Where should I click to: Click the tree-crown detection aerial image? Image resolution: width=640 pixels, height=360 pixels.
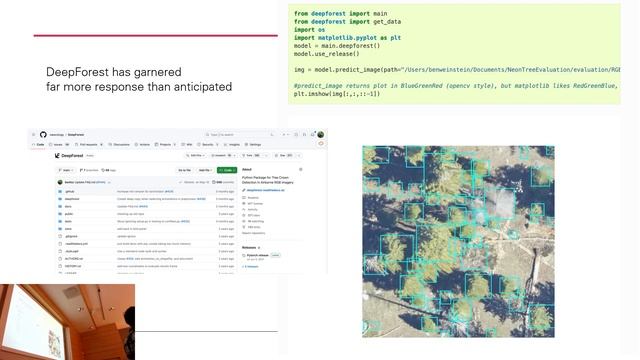[x=458, y=242]
